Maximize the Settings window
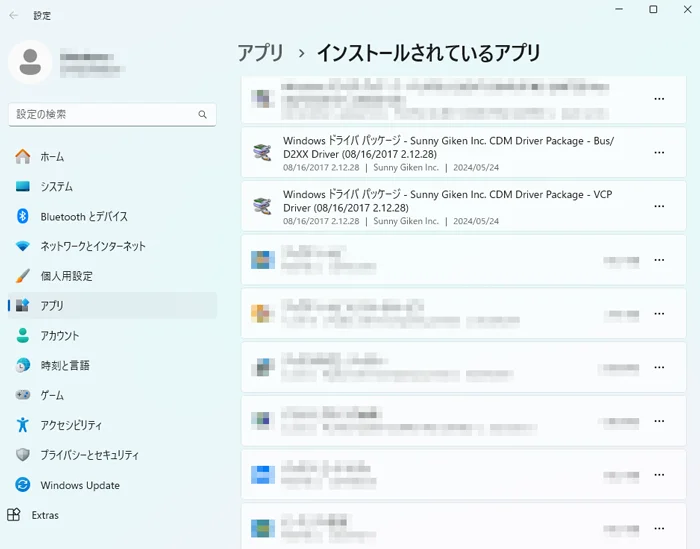 point(653,9)
